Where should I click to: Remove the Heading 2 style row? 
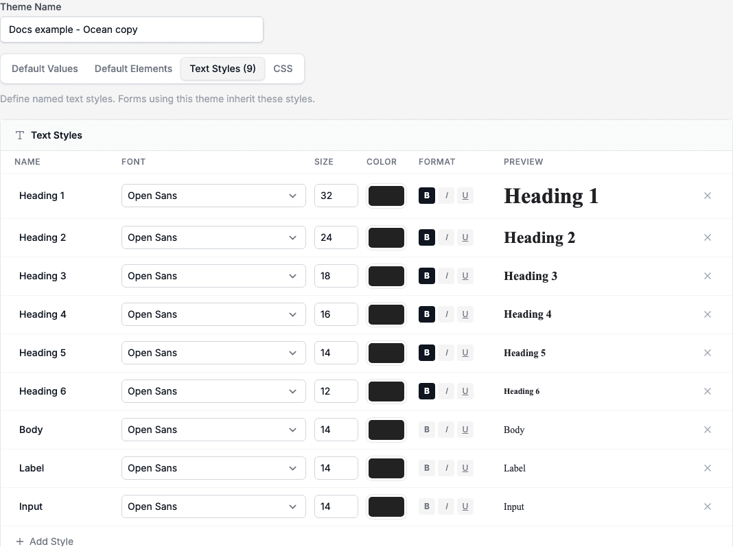coord(708,237)
